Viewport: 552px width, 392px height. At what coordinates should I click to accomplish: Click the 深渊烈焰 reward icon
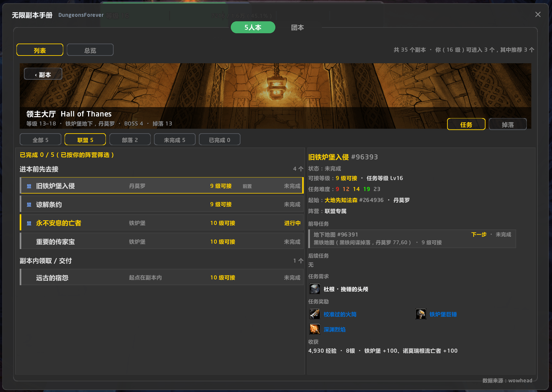[315, 329]
